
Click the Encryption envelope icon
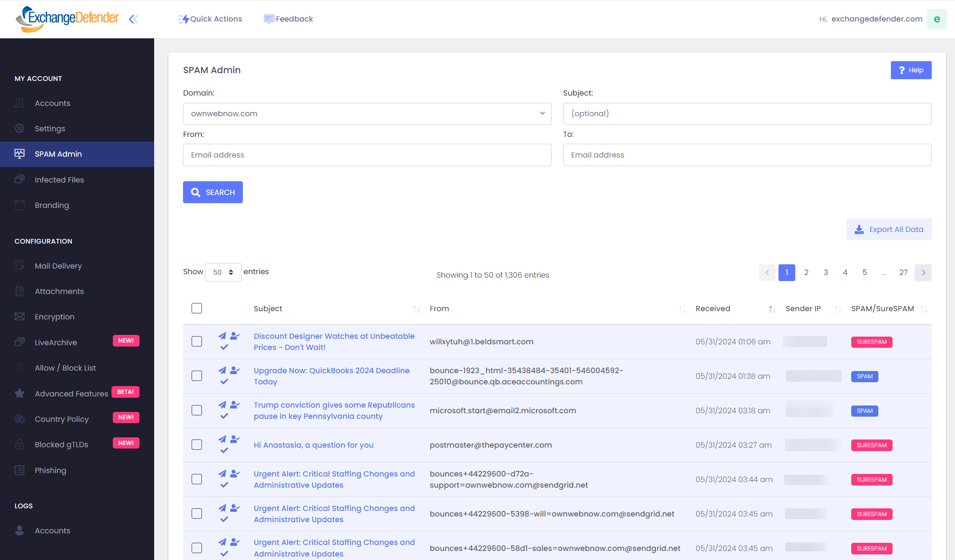pos(19,316)
